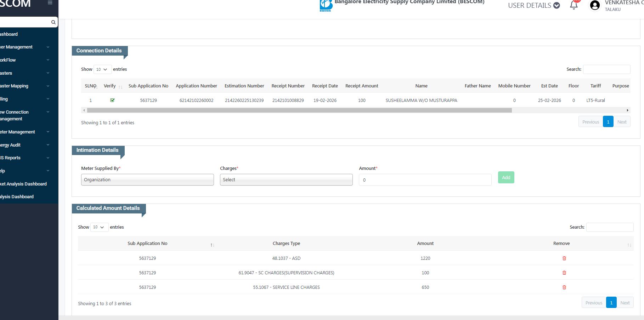Screen dimensions: 644x320
Task: Click the sidebar search magnifier icon
Action: click(53, 22)
